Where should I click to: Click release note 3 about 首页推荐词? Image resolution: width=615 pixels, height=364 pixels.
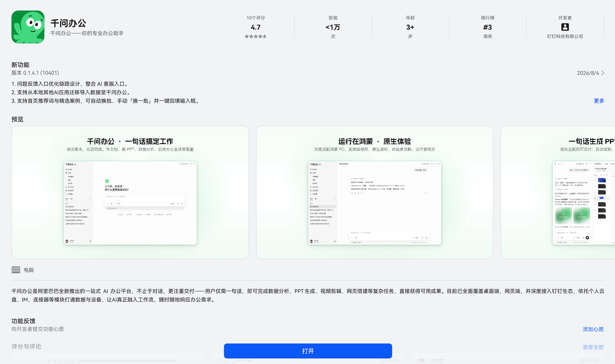click(x=106, y=101)
